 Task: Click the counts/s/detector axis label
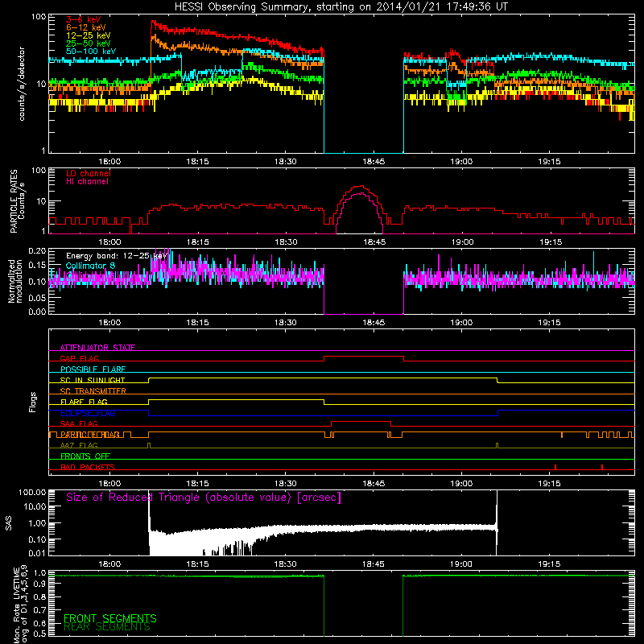point(22,84)
